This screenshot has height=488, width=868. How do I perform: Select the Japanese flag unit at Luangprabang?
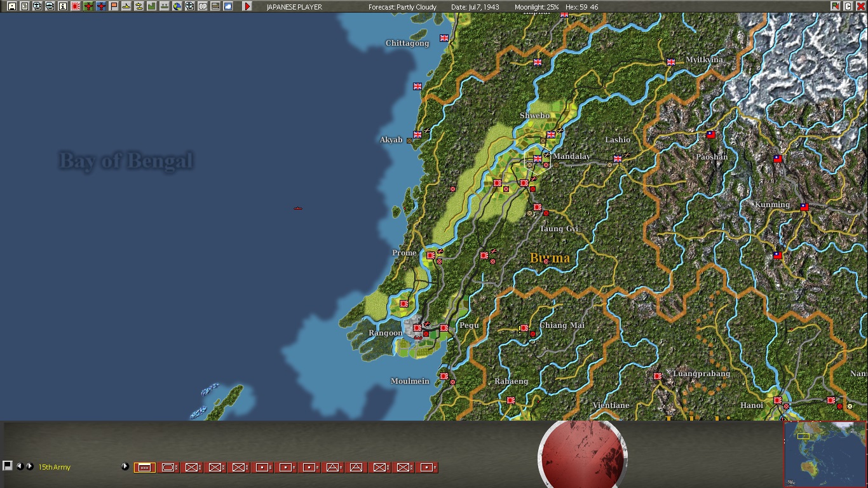click(x=658, y=376)
